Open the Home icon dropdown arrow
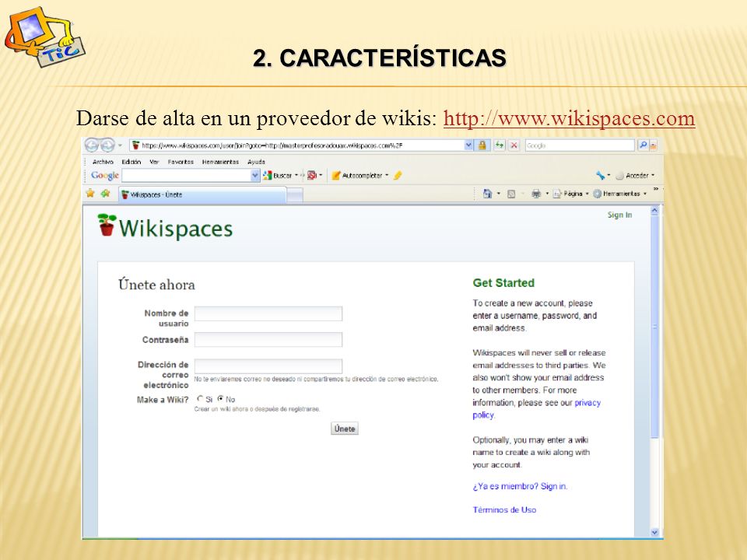747x560 pixels. click(x=498, y=194)
